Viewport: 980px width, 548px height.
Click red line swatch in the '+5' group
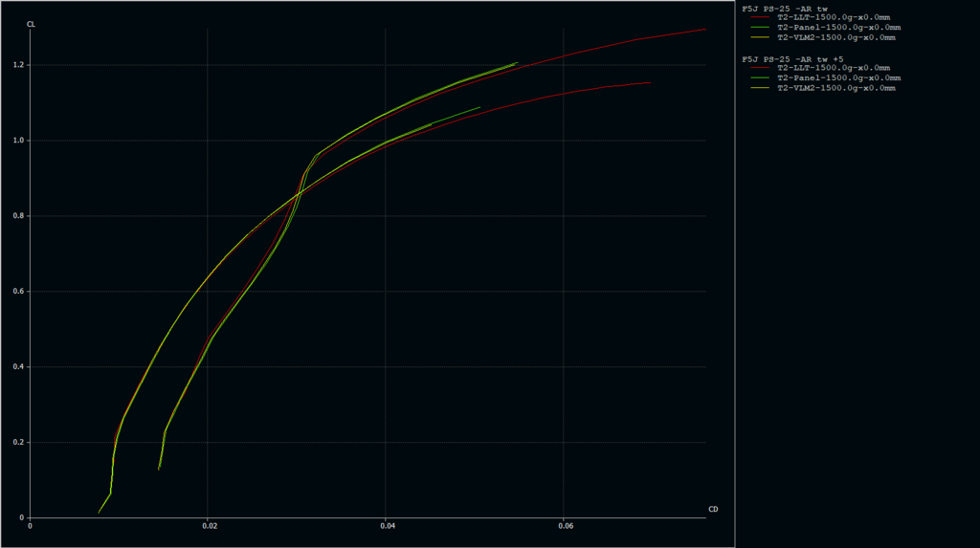761,69
